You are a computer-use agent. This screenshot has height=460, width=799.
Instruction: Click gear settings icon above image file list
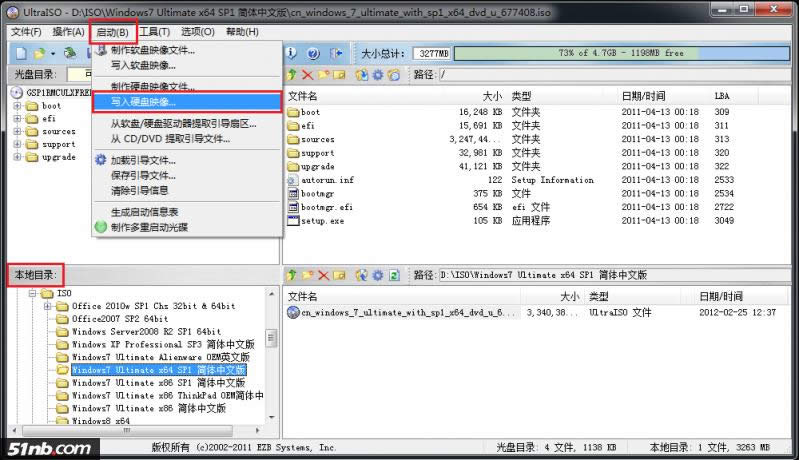(378, 75)
